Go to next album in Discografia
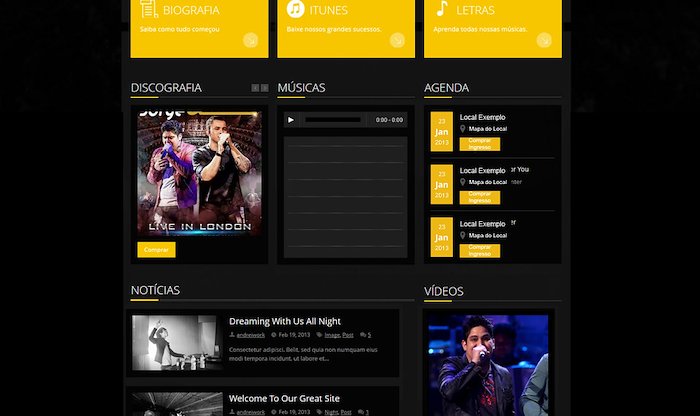This screenshot has width=700, height=416. [264, 88]
